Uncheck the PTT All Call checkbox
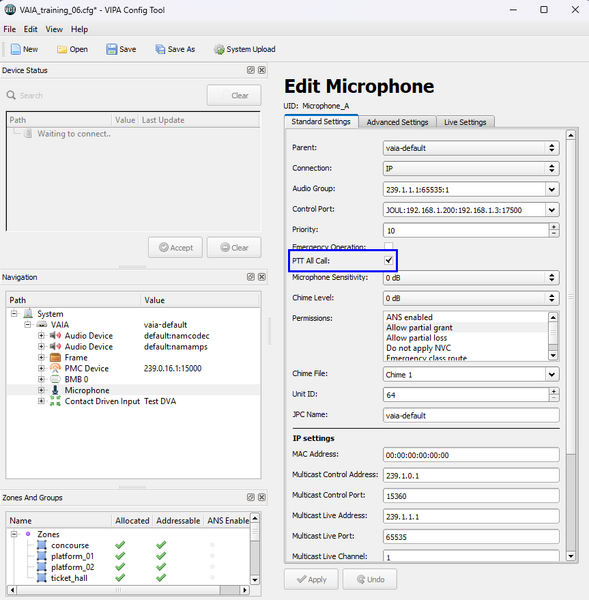589x600 pixels. [x=388, y=261]
